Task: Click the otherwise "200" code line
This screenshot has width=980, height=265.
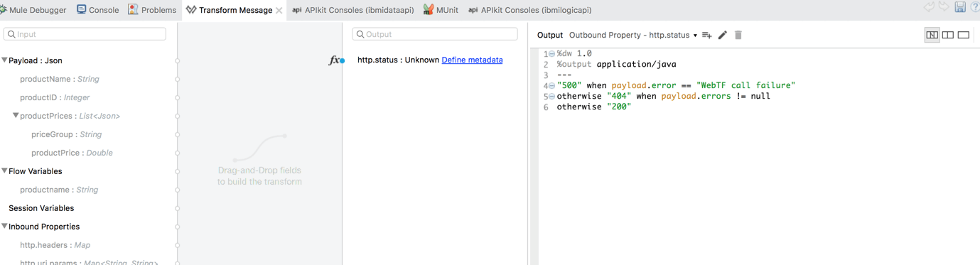Action: point(594,107)
